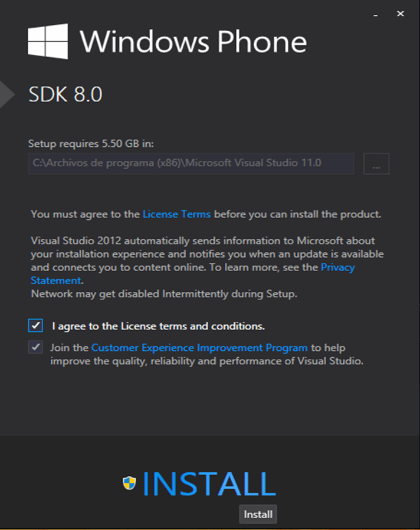Viewport: 420px width, 530px height.
Task: Open the License Terms link
Action: [x=176, y=214]
